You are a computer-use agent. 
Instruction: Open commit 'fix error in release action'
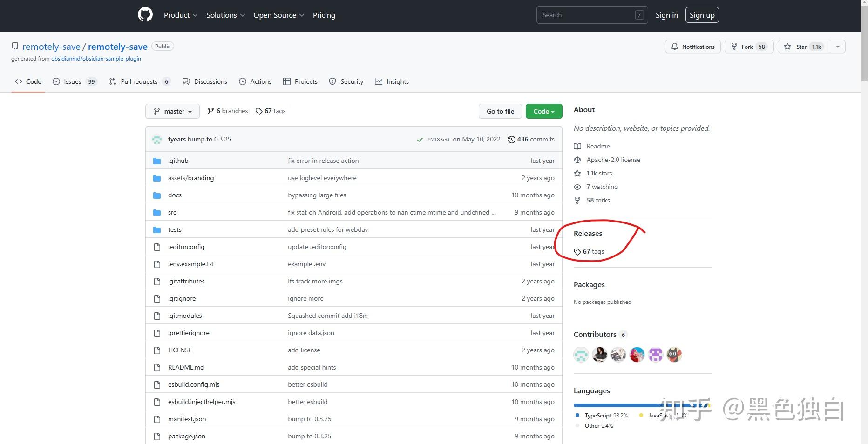pos(323,161)
